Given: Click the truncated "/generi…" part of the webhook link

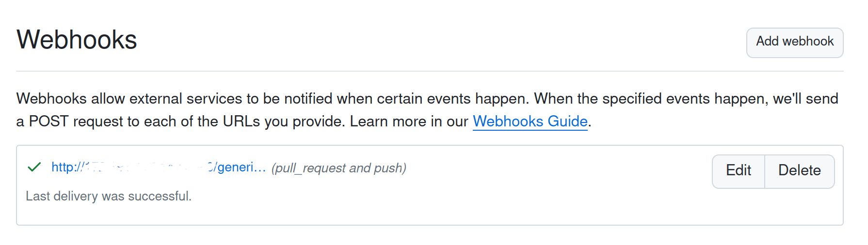Looking at the screenshot, I should pos(237,168).
